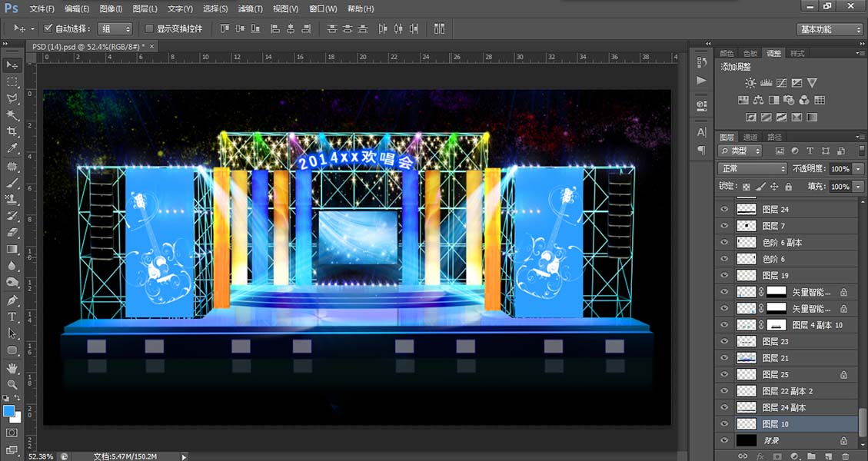Screen dimensions: 868x461
Task: Open the History panel icon
Action: [702, 62]
